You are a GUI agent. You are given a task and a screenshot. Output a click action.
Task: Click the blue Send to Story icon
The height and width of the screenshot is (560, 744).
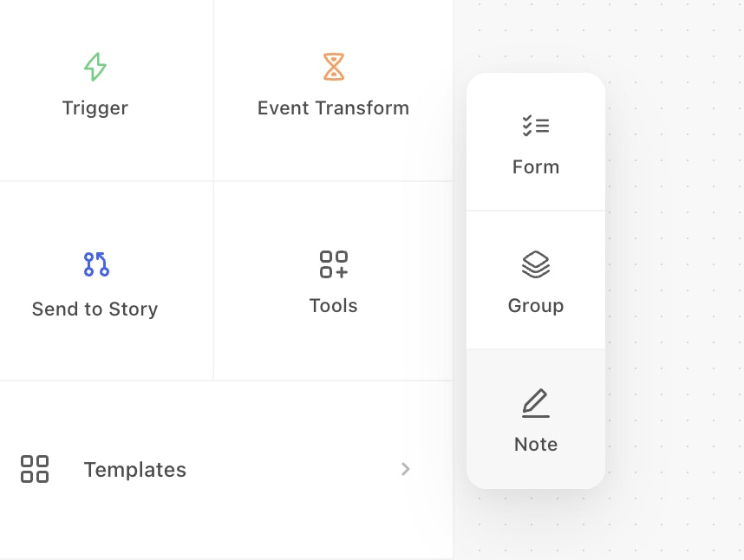(x=95, y=264)
